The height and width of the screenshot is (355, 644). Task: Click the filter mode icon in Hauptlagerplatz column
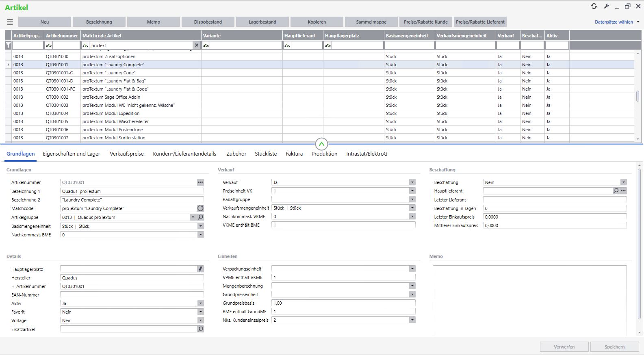point(328,45)
